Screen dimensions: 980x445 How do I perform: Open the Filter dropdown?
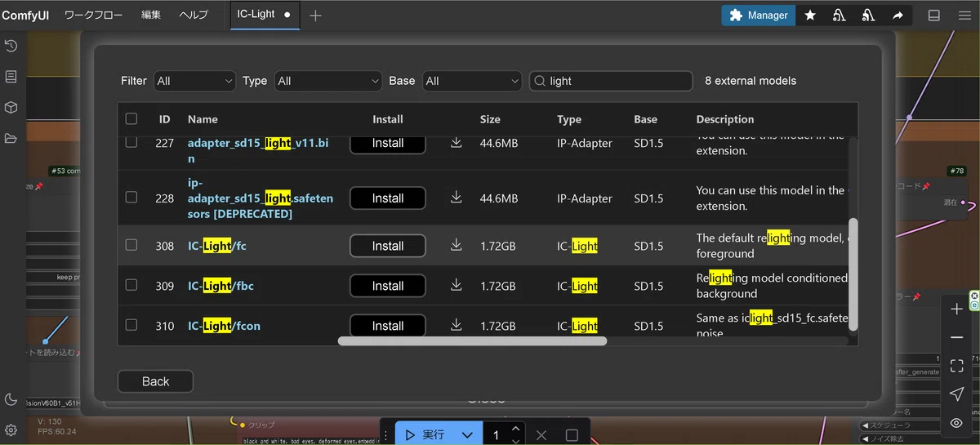pos(195,81)
